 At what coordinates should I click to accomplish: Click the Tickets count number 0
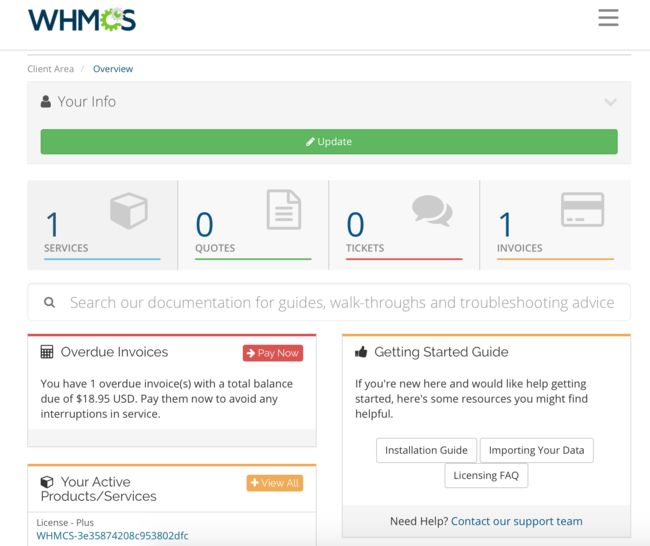pos(355,224)
